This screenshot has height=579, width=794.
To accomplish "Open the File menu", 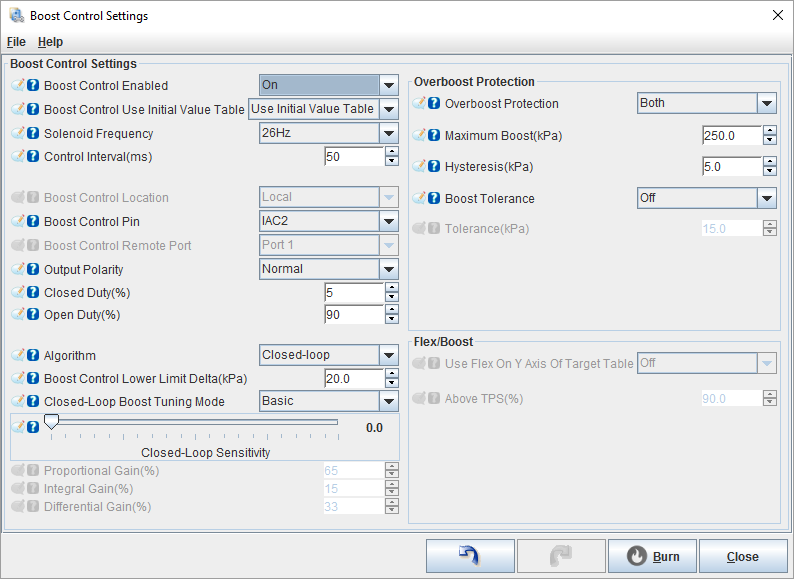I will (x=16, y=42).
